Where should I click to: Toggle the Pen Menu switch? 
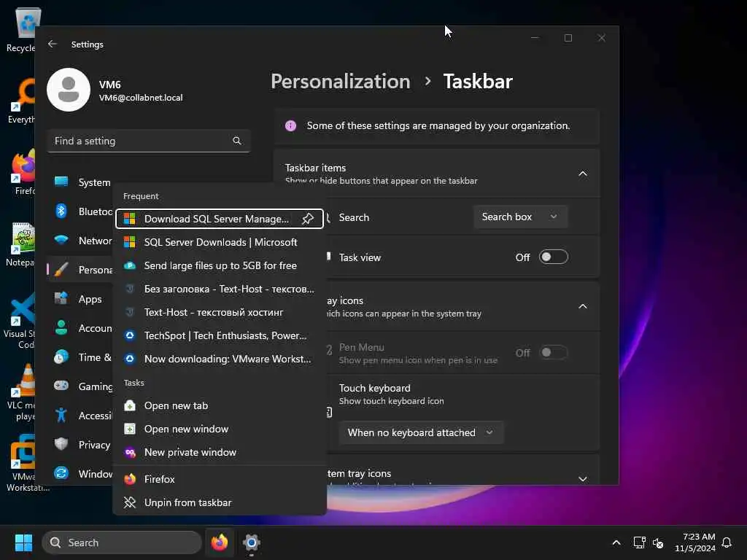[x=553, y=352]
